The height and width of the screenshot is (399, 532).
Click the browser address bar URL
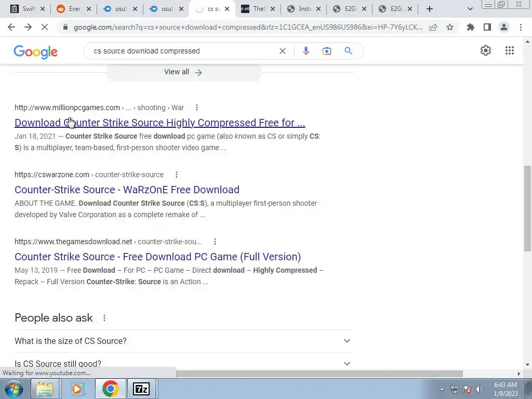(248, 27)
